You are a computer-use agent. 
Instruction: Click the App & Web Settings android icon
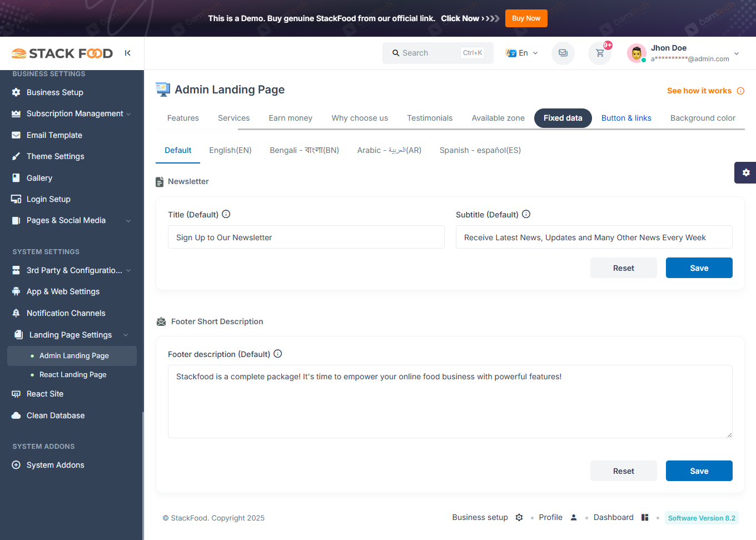coord(16,291)
